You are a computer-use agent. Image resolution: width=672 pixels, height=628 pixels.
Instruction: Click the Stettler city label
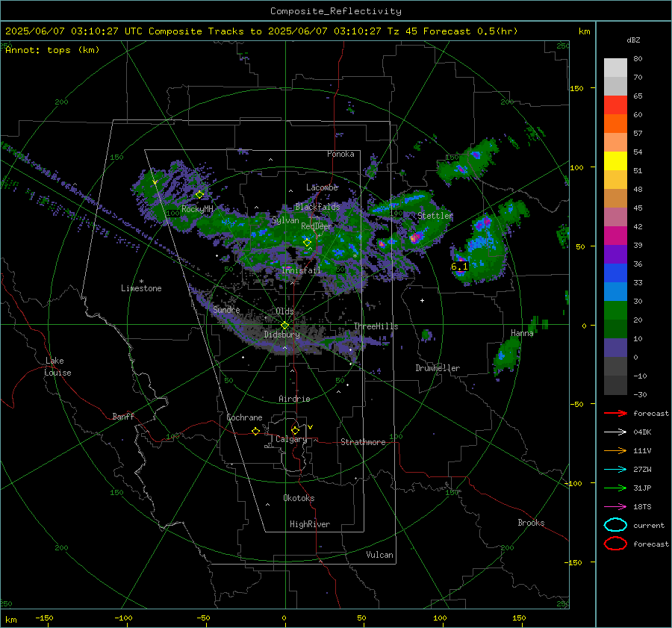point(435,216)
